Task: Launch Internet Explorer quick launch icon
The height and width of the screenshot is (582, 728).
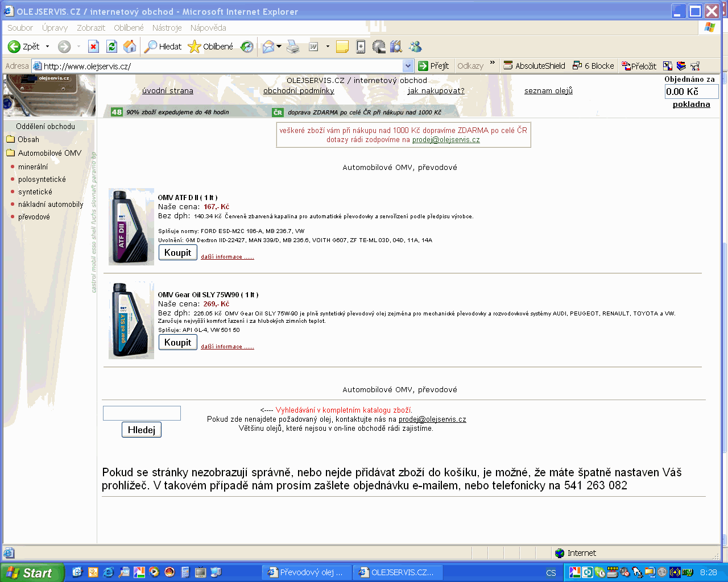Action: [x=108, y=572]
